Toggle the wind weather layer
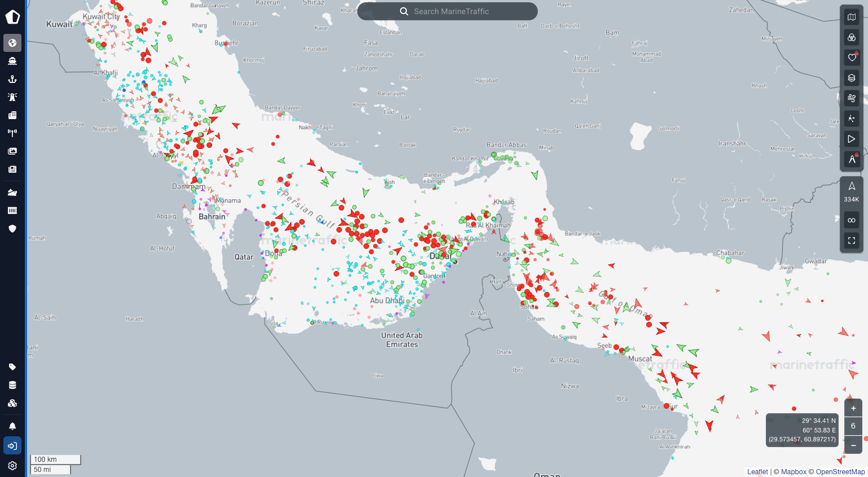The height and width of the screenshot is (477, 868). click(x=852, y=98)
